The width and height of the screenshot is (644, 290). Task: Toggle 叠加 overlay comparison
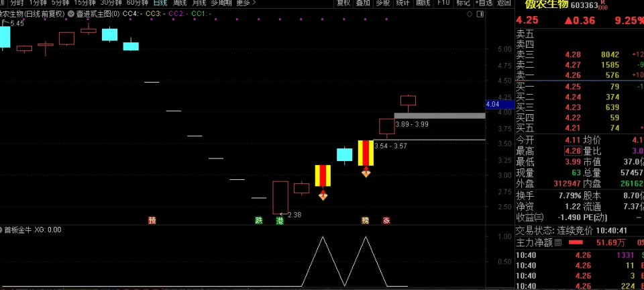click(363, 3)
